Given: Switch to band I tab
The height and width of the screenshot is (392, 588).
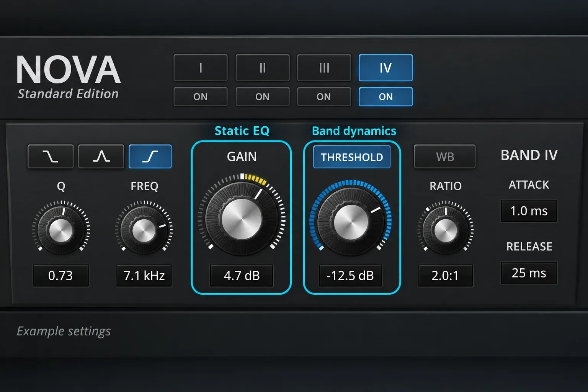Looking at the screenshot, I should [201, 68].
